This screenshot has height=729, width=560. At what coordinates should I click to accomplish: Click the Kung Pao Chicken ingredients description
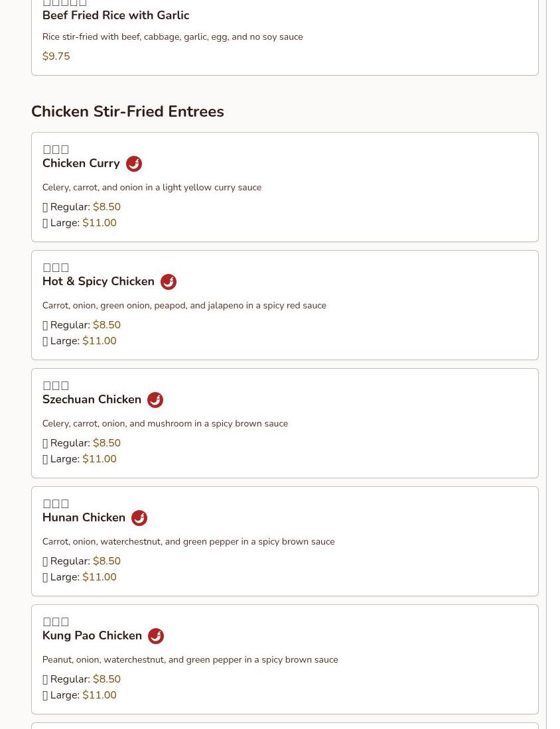click(x=190, y=659)
